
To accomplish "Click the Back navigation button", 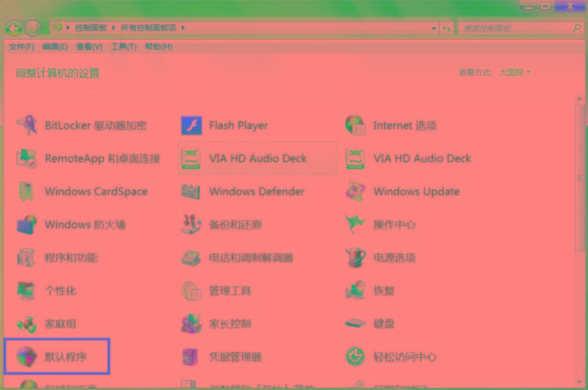I will [14, 28].
